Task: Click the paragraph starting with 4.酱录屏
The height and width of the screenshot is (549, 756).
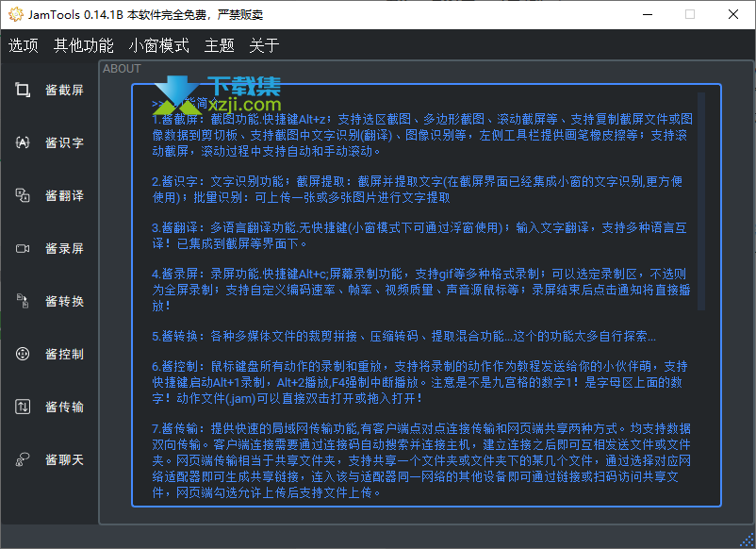Action: [421, 290]
